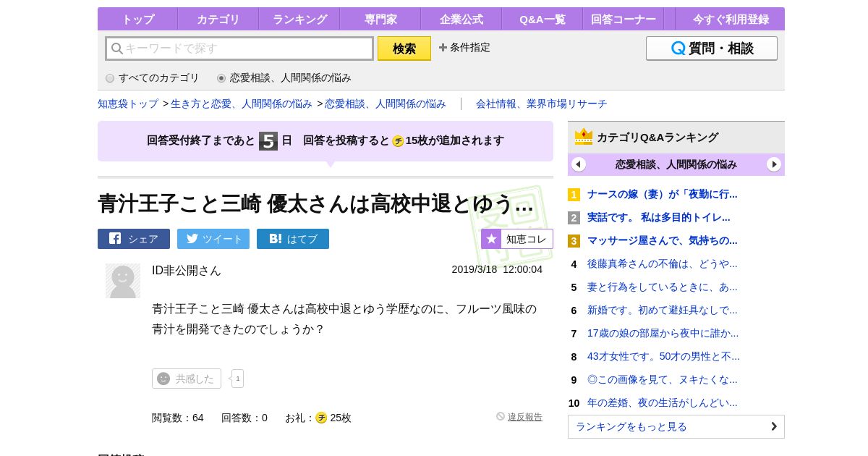
Task: Click the ID非公開さん avatar image
Action: (123, 281)
